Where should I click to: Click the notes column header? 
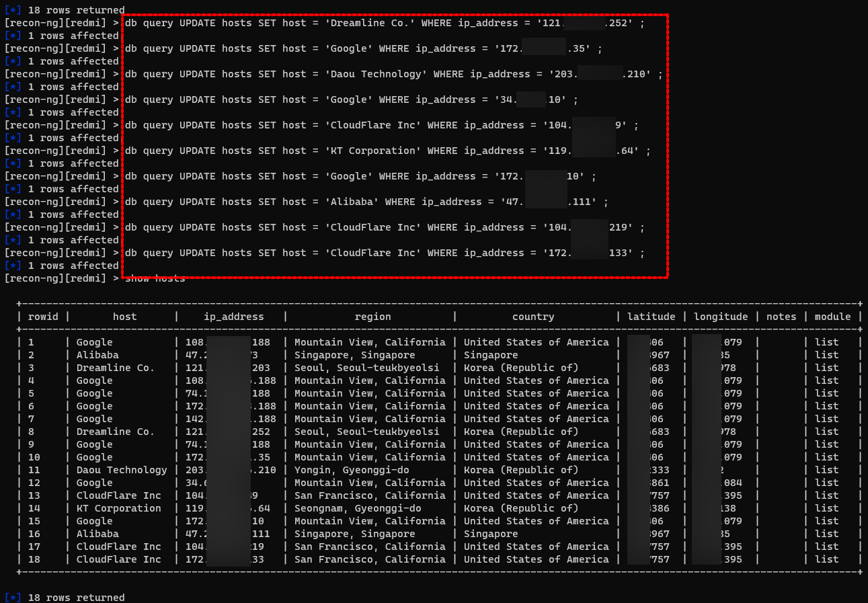(781, 317)
